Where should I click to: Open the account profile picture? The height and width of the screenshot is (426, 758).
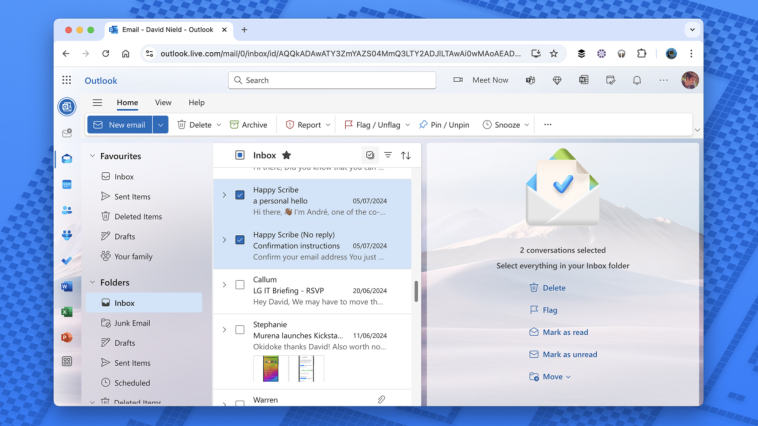(690, 80)
